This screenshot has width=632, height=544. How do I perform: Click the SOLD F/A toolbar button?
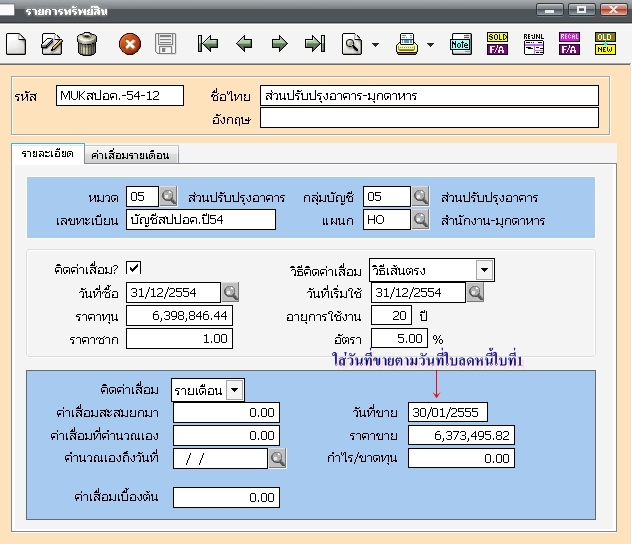tap(497, 44)
